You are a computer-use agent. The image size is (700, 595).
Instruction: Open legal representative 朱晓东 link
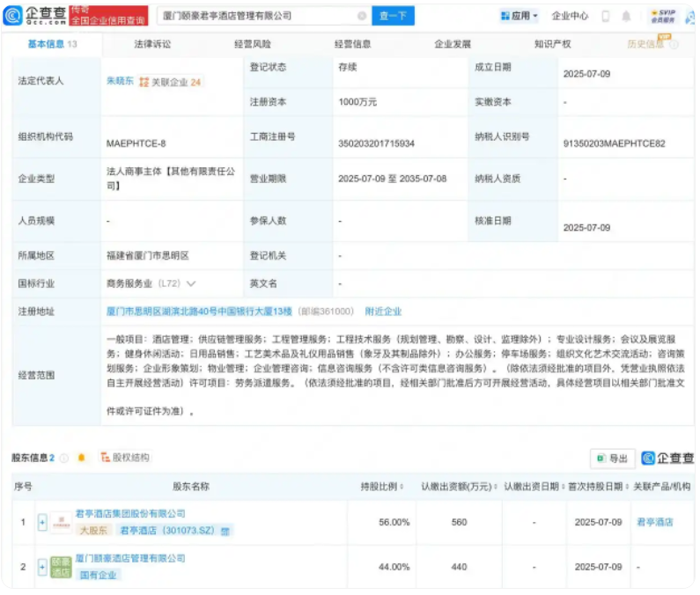(x=120, y=81)
